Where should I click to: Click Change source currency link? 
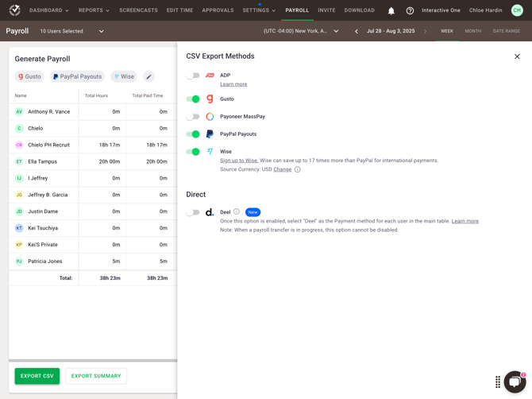click(x=283, y=169)
